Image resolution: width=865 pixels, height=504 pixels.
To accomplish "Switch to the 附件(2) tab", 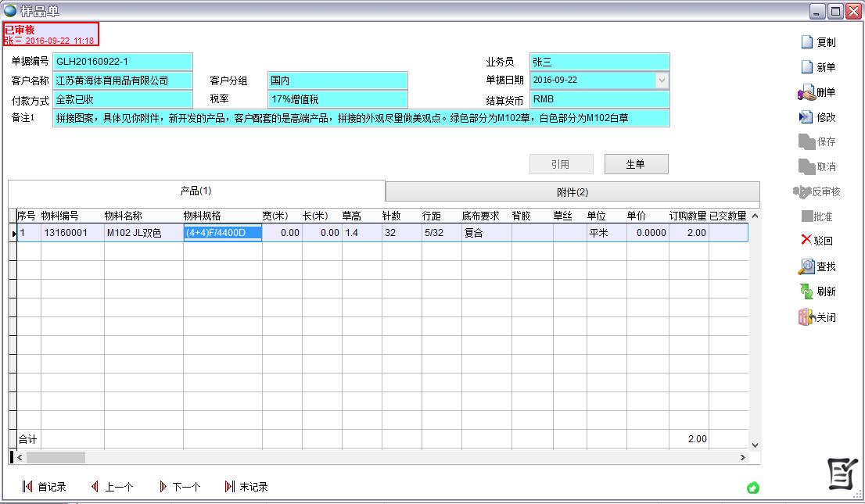I will pos(572,192).
